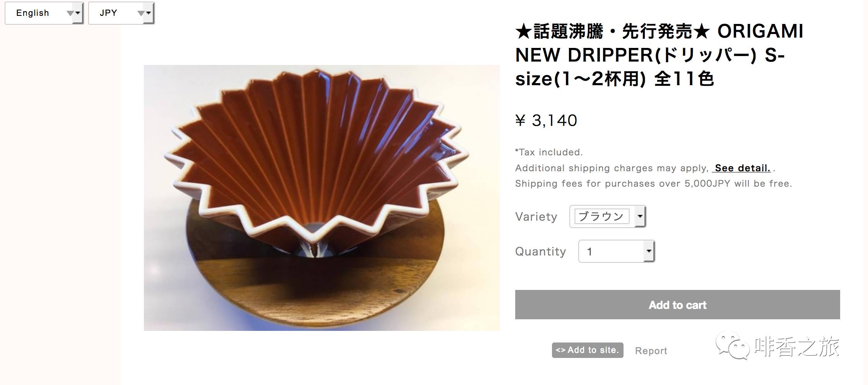Open the English language dropdown
Viewport: 868px width, 385px height.
44,13
